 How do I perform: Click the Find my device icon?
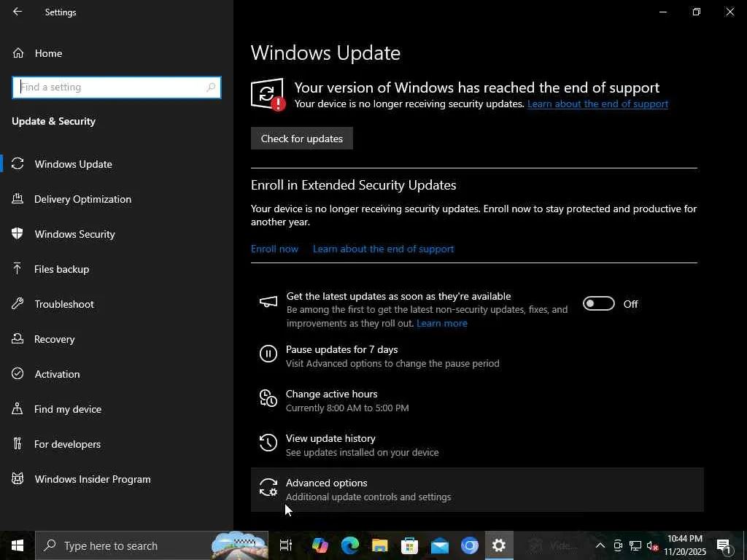pyautogui.click(x=18, y=408)
